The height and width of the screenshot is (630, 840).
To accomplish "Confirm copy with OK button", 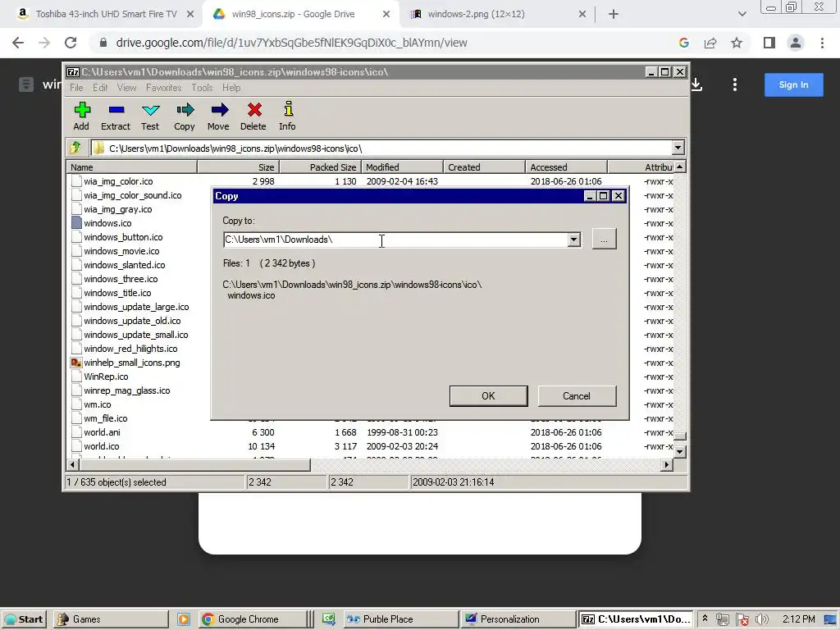I will tap(489, 396).
